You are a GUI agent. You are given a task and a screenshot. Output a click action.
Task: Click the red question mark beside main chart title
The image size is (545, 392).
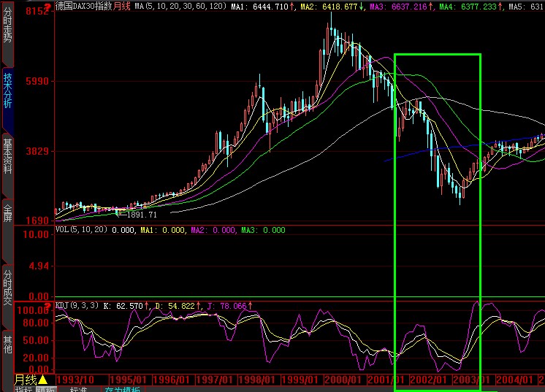pyautogui.click(x=48, y=6)
